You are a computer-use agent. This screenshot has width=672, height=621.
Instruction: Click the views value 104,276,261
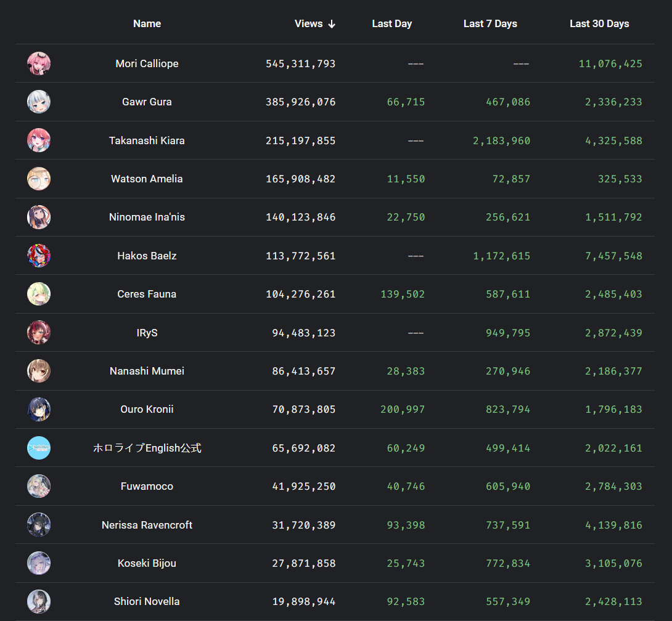pyautogui.click(x=300, y=294)
